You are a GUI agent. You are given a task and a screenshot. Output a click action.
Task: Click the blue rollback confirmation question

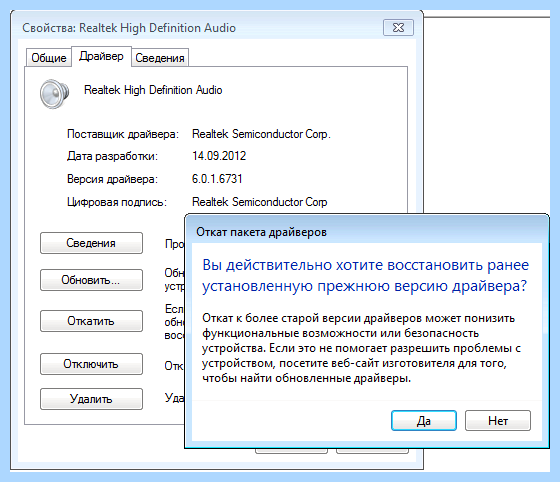[x=365, y=275]
